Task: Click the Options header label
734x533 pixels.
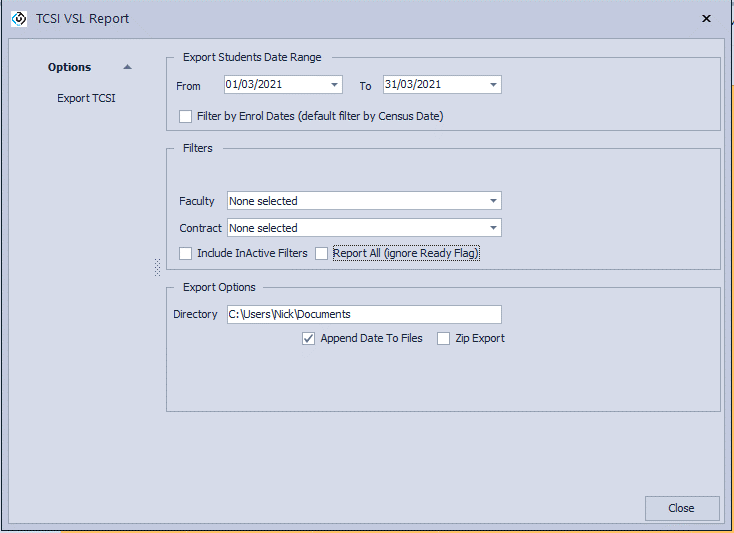Action: point(69,67)
